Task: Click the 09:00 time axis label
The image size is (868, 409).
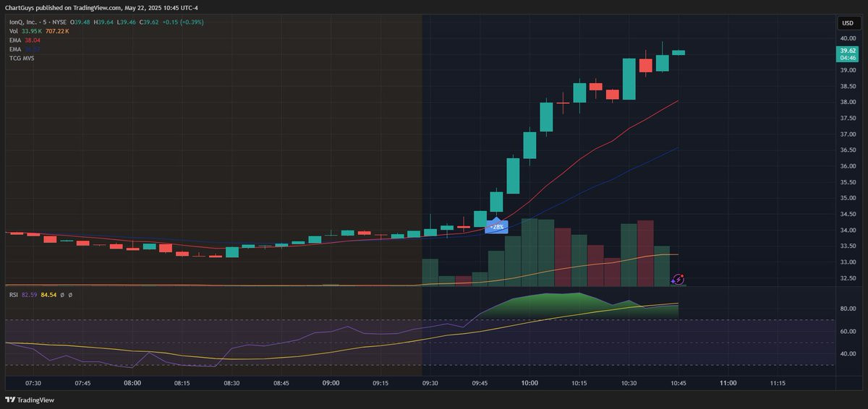Action: (x=331, y=383)
